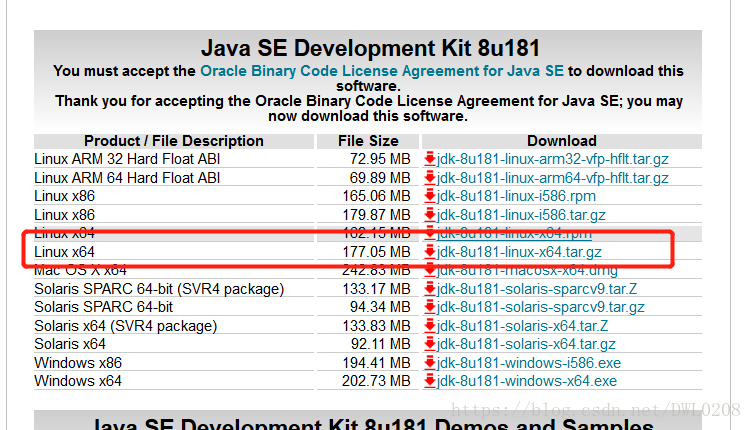Screen dimensions: 752x430
Task: Download jdk-8u181-solaris-sparcv9.tar.Z
Action: [x=537, y=289]
